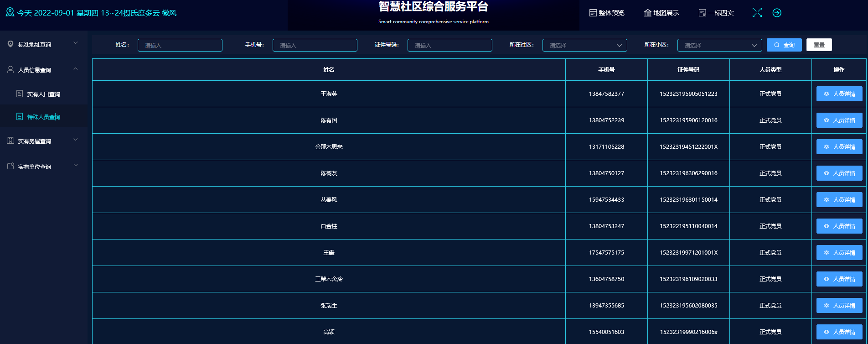Click the circled arrow logout icon
868x344 pixels.
tap(777, 13)
